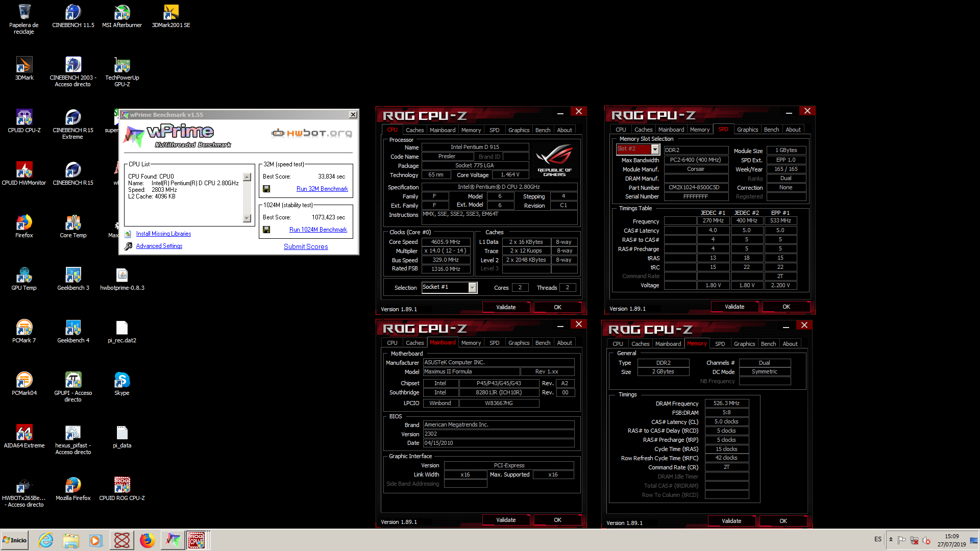Click OK in the SPD window
The image size is (980, 551).
click(786, 307)
